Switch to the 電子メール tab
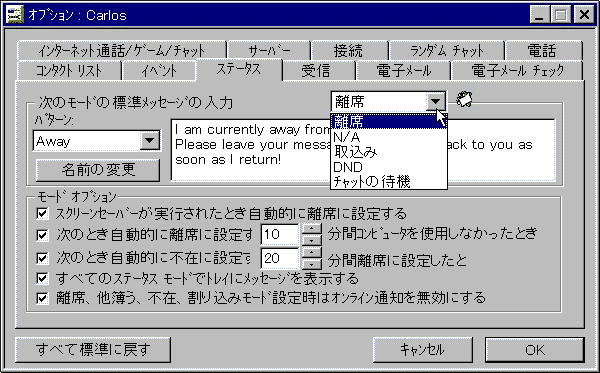Screen dimensions: 600x373 [x=403, y=71]
